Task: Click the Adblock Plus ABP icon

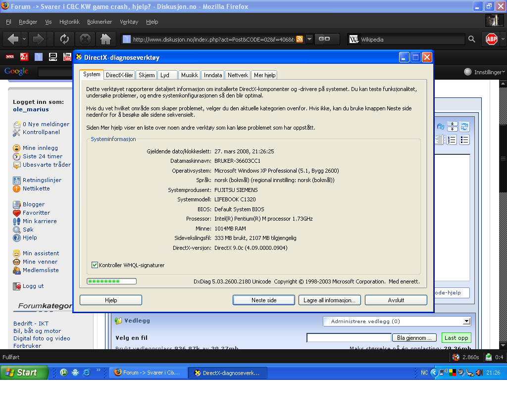Action: click(x=491, y=39)
